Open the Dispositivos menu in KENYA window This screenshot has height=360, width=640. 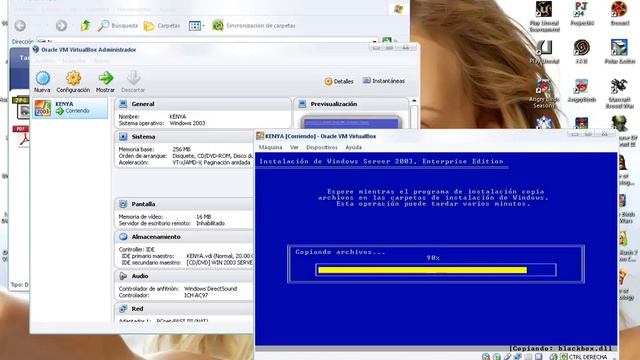[322, 147]
